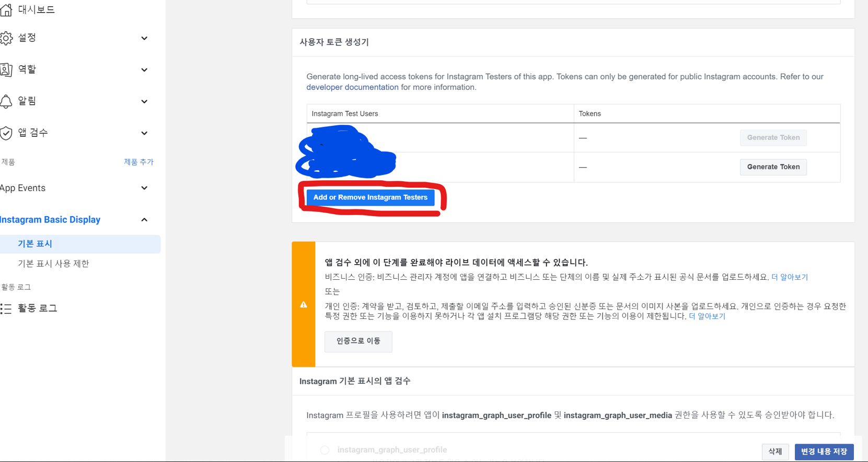This screenshot has width=868, height=462.
Task: Expand the 설정 chevron
Action: pyautogui.click(x=144, y=38)
